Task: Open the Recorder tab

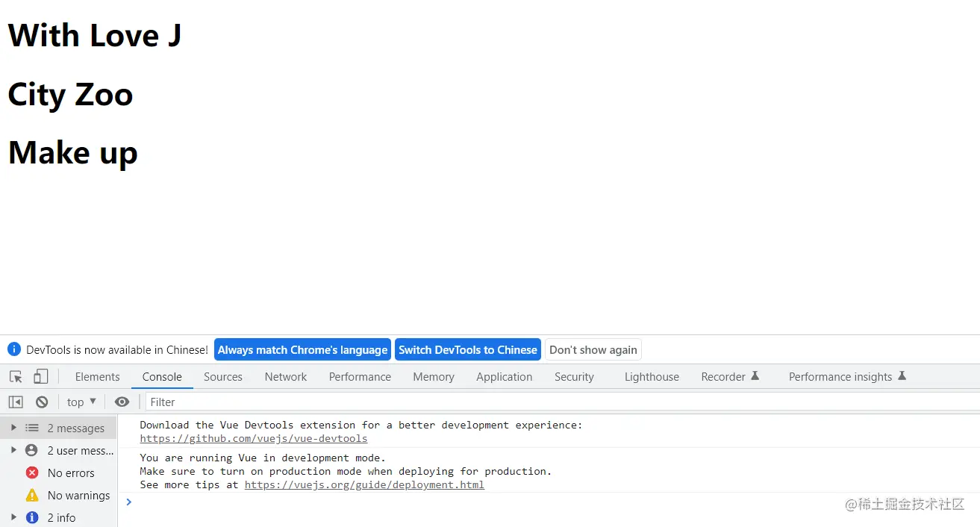Action: 730,377
